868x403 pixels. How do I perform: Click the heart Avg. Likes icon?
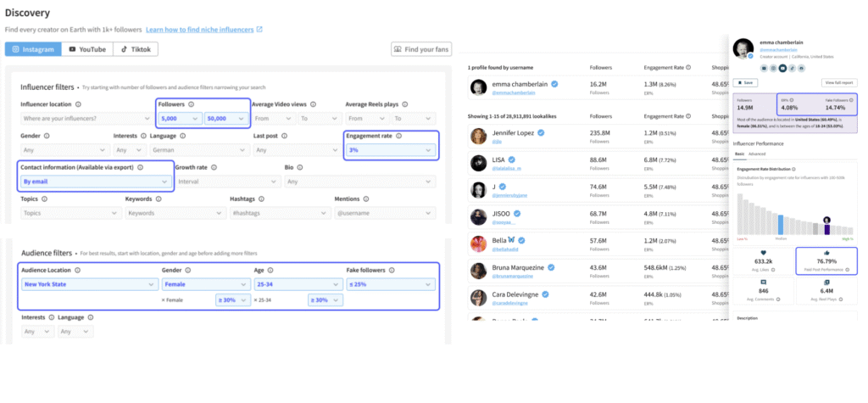point(764,252)
